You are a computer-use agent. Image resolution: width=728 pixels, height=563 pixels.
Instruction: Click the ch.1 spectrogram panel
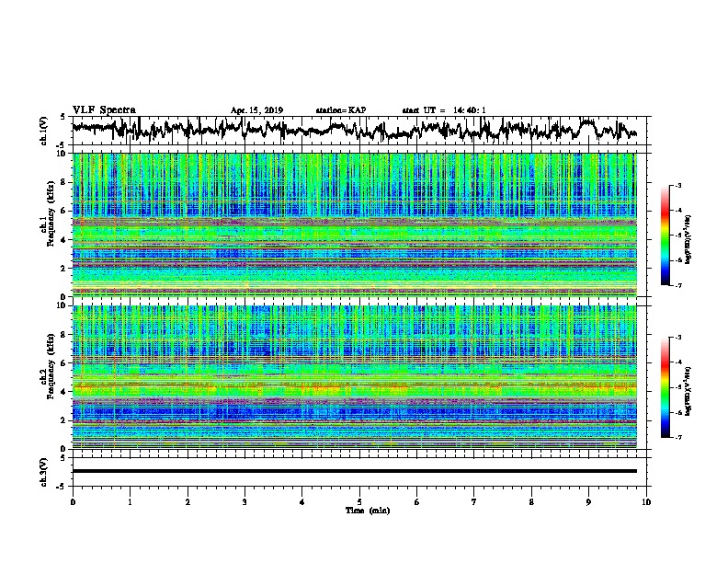355,224
